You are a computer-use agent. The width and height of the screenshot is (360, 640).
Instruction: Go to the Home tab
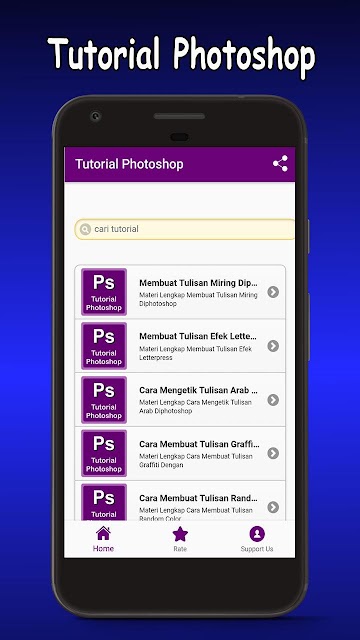tap(103, 539)
